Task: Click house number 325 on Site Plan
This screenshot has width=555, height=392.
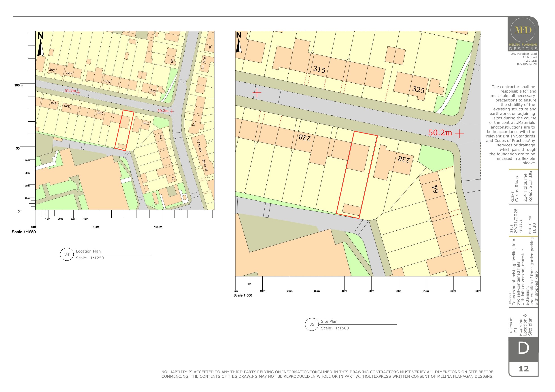Action: click(418, 90)
